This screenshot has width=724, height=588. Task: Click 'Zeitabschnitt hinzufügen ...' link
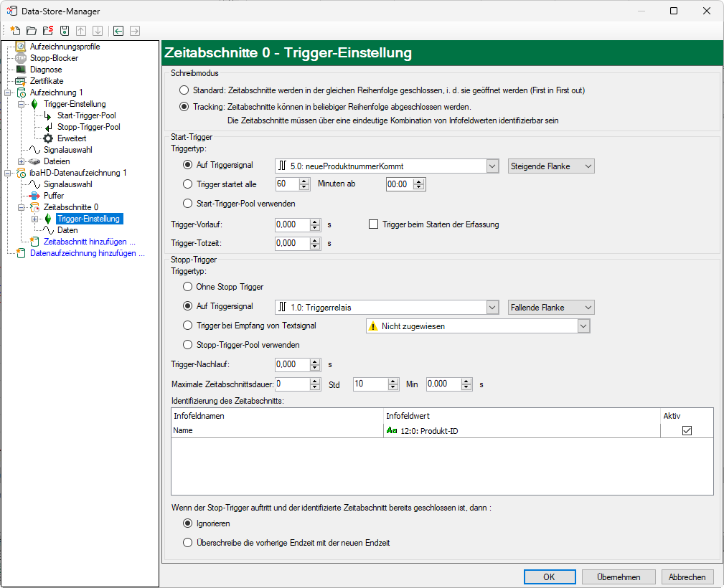click(x=89, y=242)
